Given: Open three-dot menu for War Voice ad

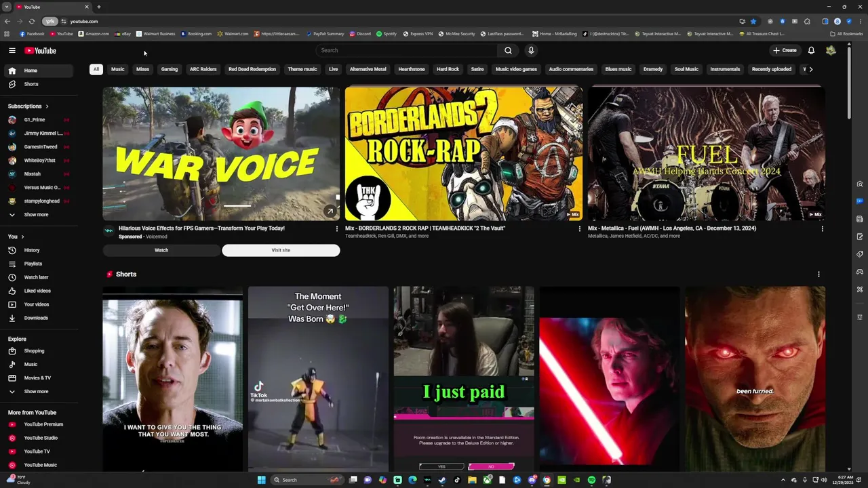Looking at the screenshot, I should [x=337, y=229].
